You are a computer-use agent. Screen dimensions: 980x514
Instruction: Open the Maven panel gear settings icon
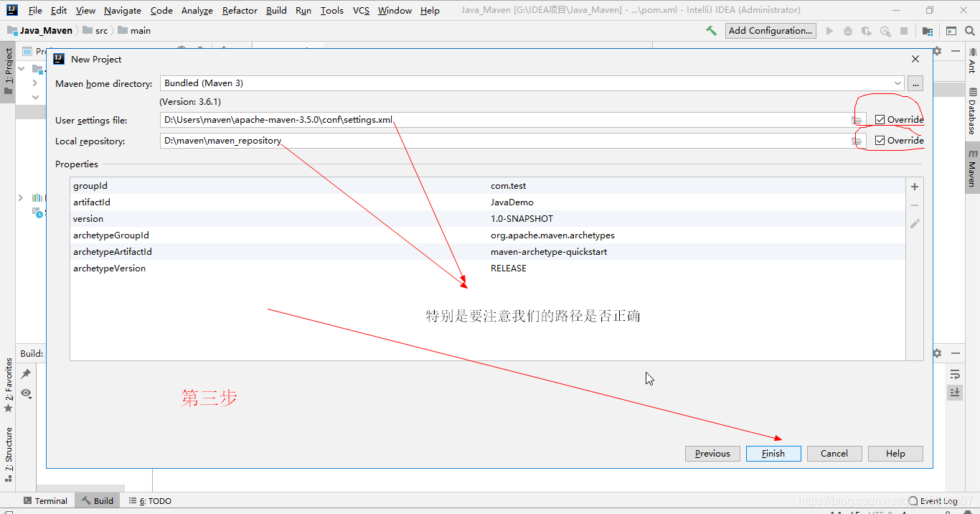[937, 51]
